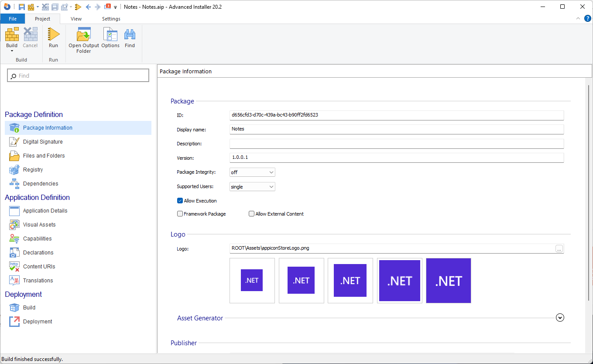Click the right pane vertical scrollbar

click(589, 192)
